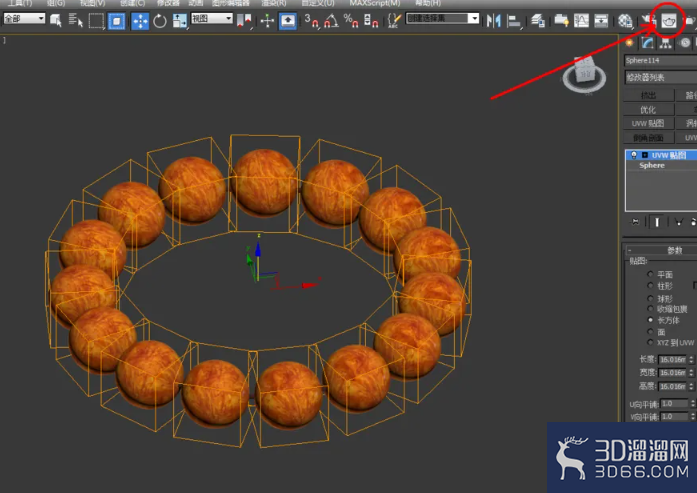697x493 pixels.
Task: Open the 创建(C) menu
Action: [132, 3]
